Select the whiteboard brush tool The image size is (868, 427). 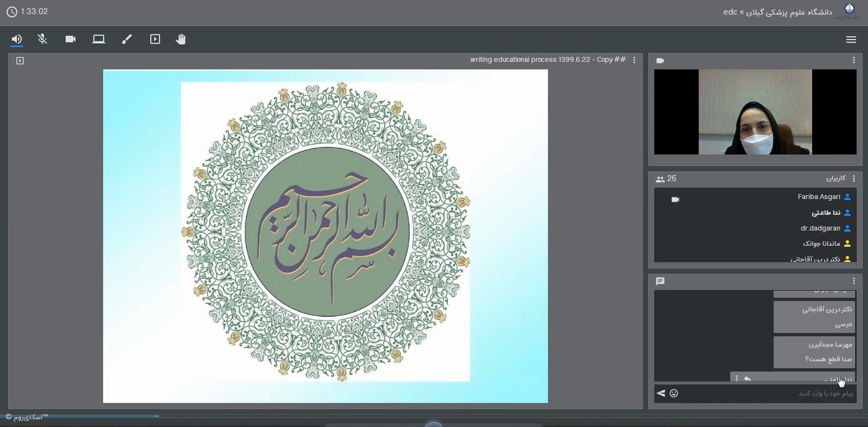126,39
